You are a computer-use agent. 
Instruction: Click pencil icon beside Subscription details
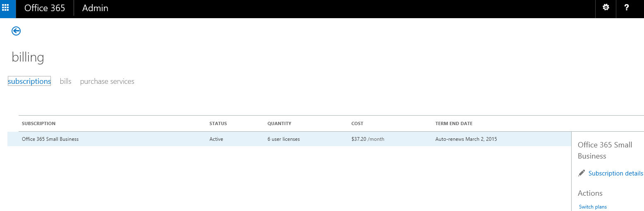click(x=582, y=173)
